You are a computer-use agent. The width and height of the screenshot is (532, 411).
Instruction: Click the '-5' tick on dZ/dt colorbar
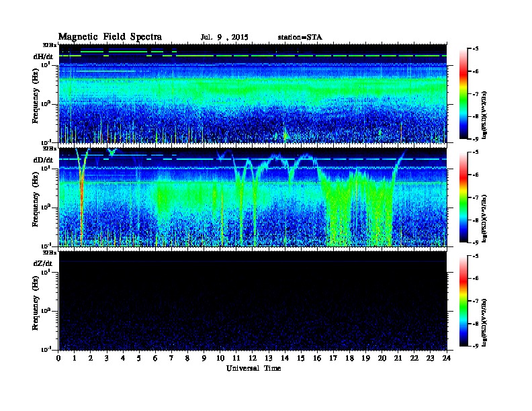coord(476,256)
